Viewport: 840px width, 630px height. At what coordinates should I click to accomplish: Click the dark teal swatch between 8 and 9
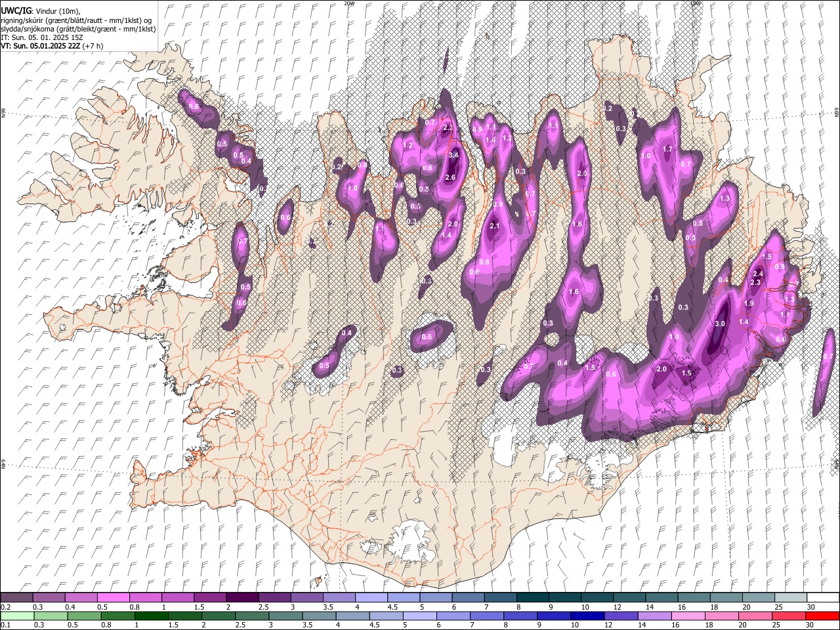[532, 597]
